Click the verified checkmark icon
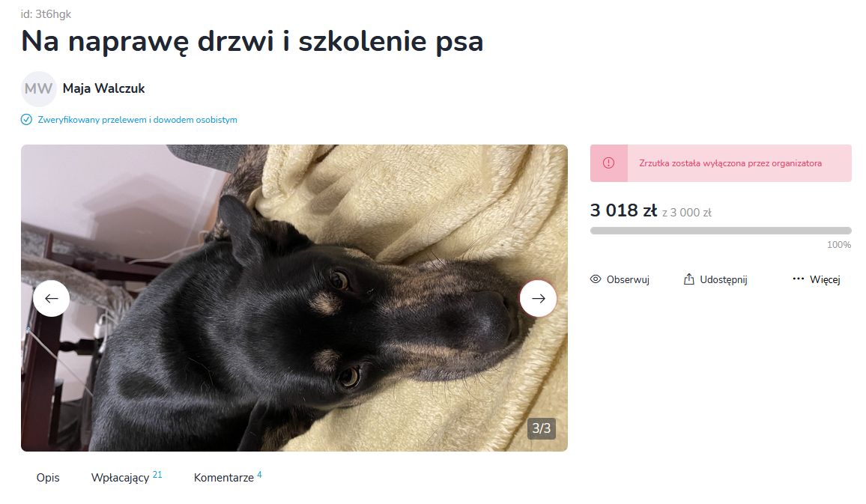The height and width of the screenshot is (504, 866). [x=26, y=120]
